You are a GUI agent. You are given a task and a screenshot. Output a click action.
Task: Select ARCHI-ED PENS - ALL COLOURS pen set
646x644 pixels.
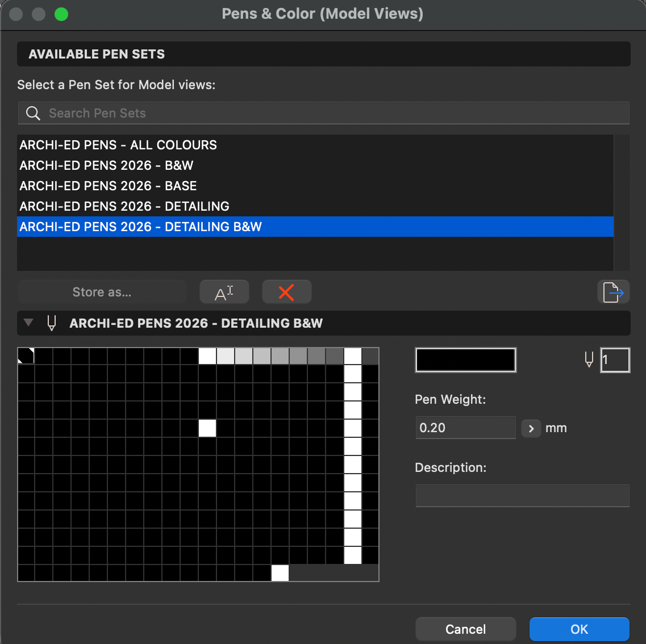(118, 145)
